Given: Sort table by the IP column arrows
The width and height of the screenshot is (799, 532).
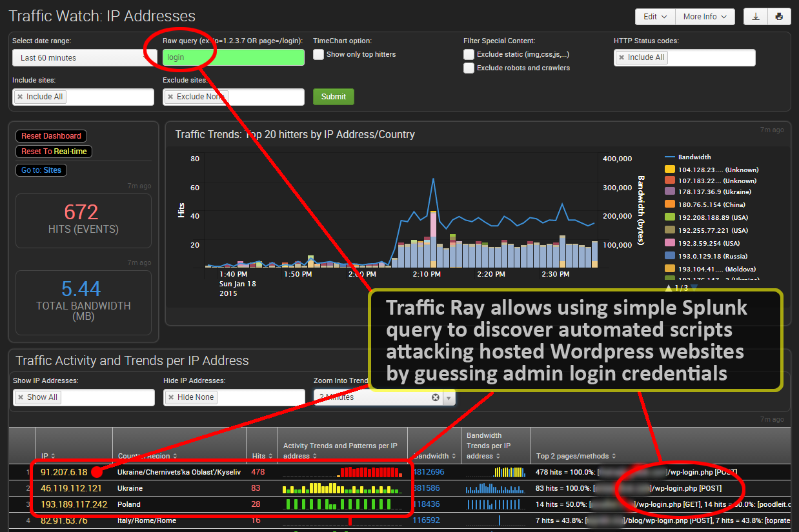Looking at the screenshot, I should (53, 456).
